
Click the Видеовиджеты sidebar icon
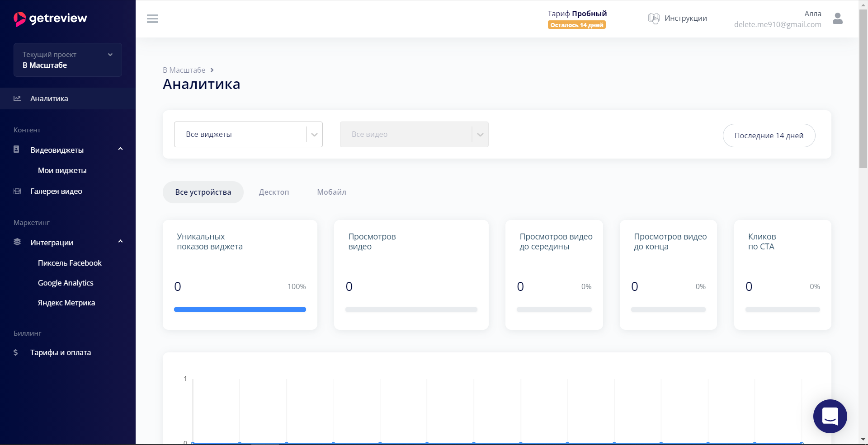[x=16, y=150]
